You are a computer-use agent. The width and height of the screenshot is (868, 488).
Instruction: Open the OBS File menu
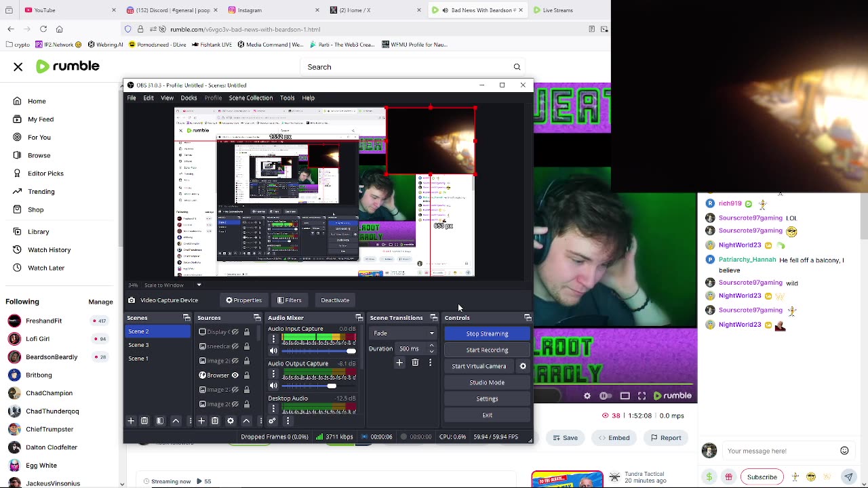click(132, 98)
